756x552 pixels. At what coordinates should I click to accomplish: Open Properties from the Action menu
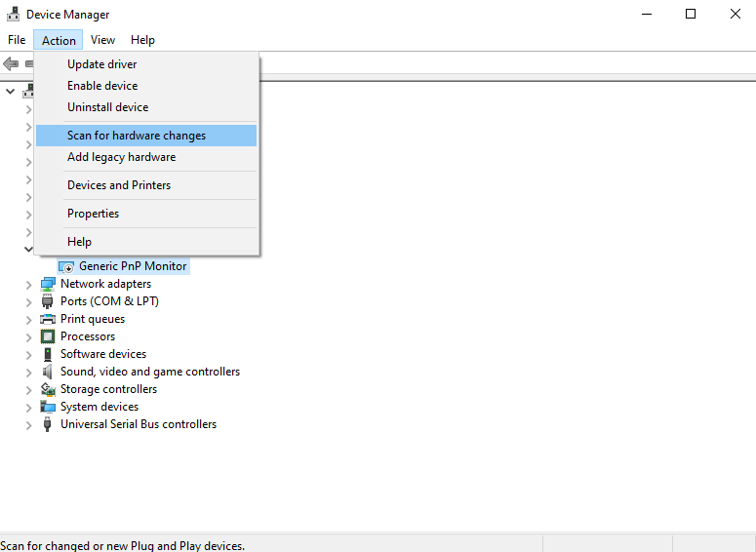[x=146, y=214]
